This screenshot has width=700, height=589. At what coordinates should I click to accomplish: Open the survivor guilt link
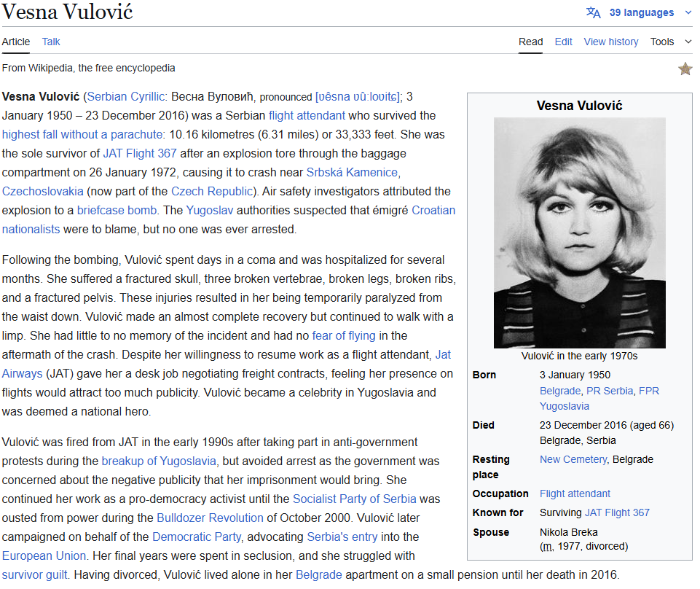[x=34, y=574]
